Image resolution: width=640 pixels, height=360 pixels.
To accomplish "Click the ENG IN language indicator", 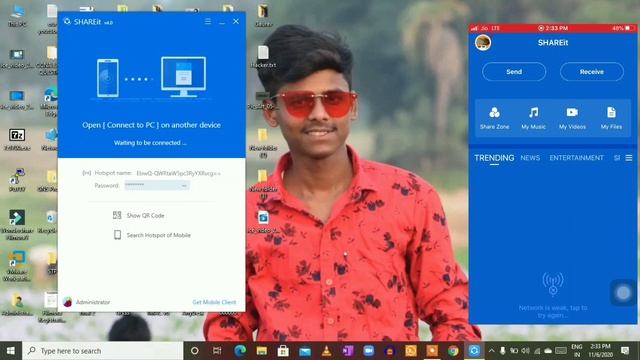I will pos(577,351).
